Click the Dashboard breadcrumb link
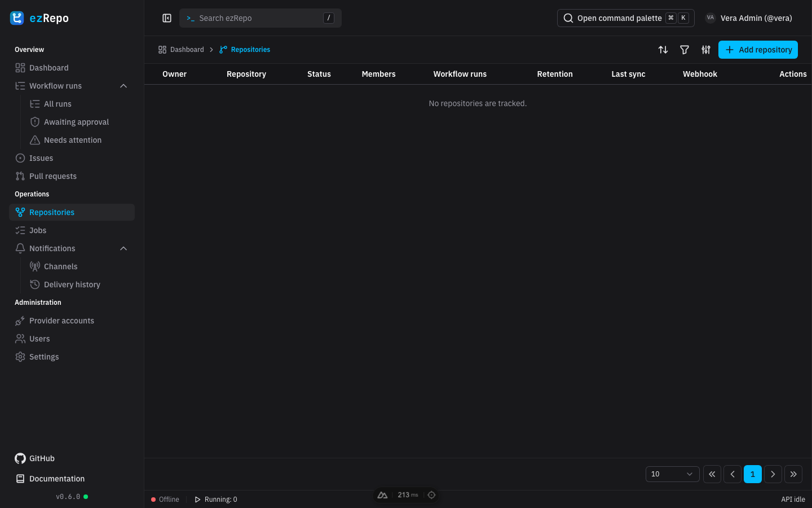 click(181, 50)
